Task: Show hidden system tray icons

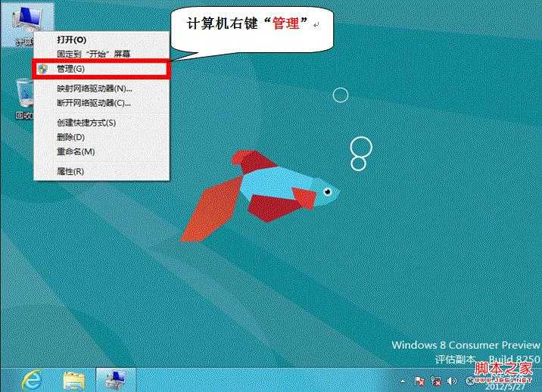Action: pos(403,381)
